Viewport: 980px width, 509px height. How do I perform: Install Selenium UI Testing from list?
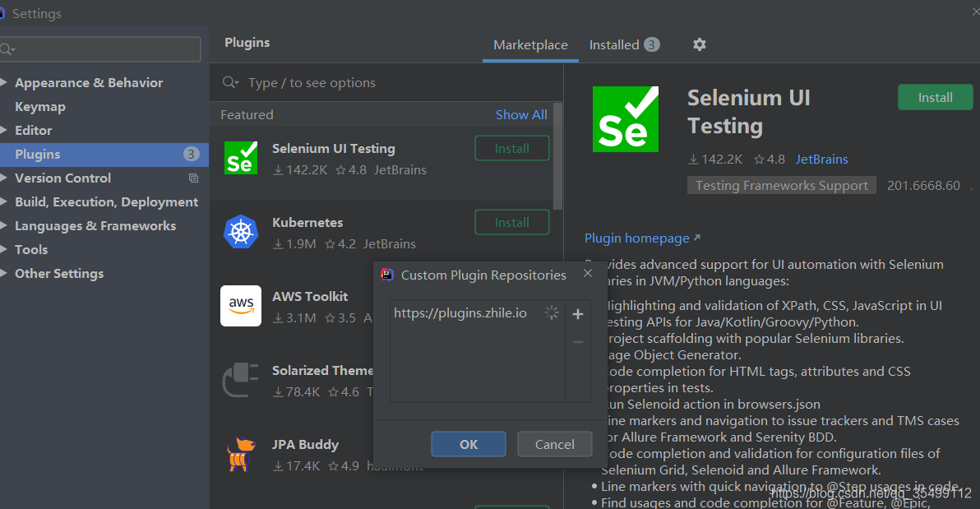512,148
